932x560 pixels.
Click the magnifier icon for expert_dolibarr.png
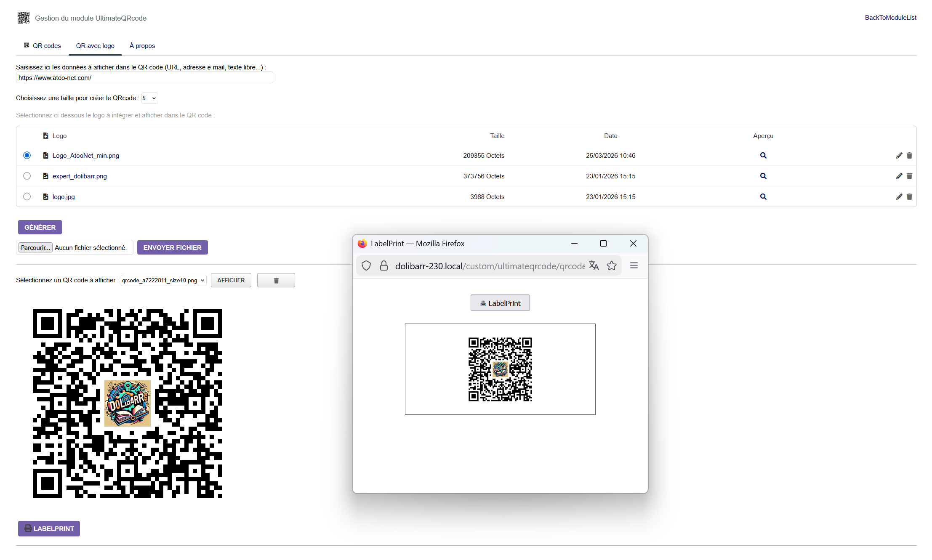pos(763,176)
